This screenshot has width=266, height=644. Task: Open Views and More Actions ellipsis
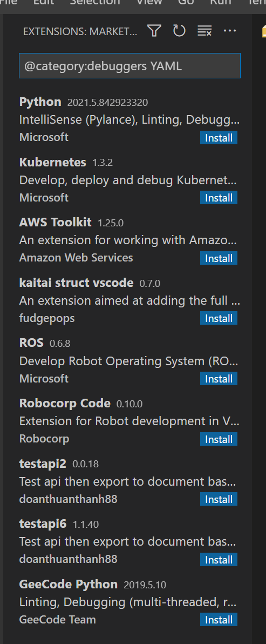229,31
